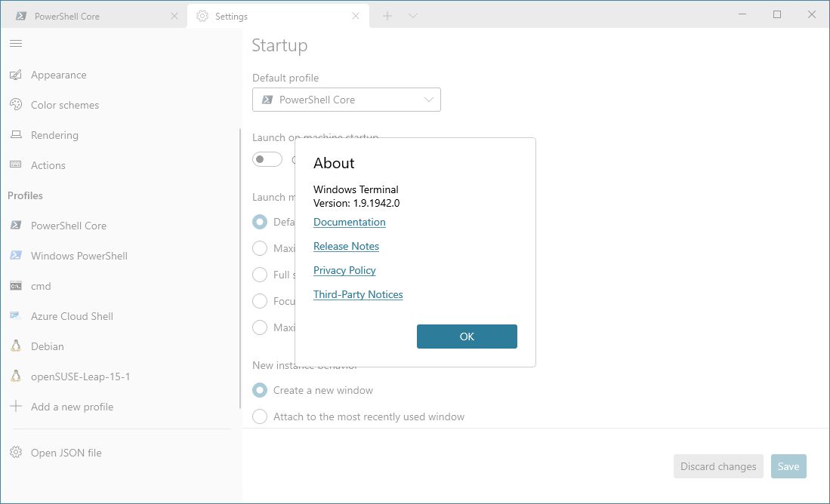The height and width of the screenshot is (504, 830).
Task: Click the gear icon in Settings tab
Action: (202, 16)
